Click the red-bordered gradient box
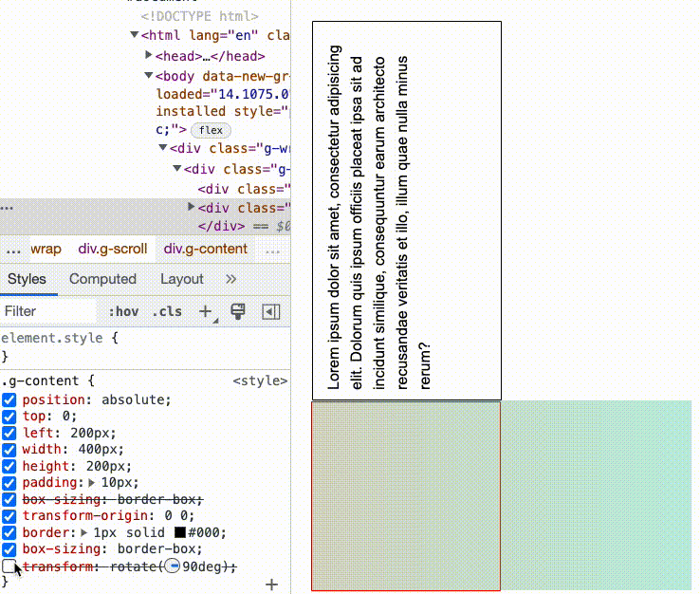Viewport: 700px width, 594px height. (x=406, y=496)
